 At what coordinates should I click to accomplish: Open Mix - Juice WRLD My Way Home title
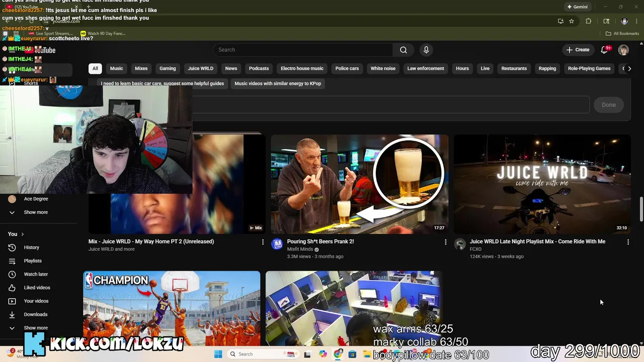click(151, 241)
